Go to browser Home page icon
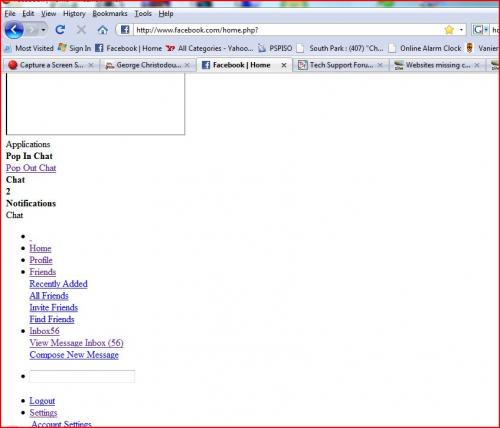 click(x=103, y=30)
